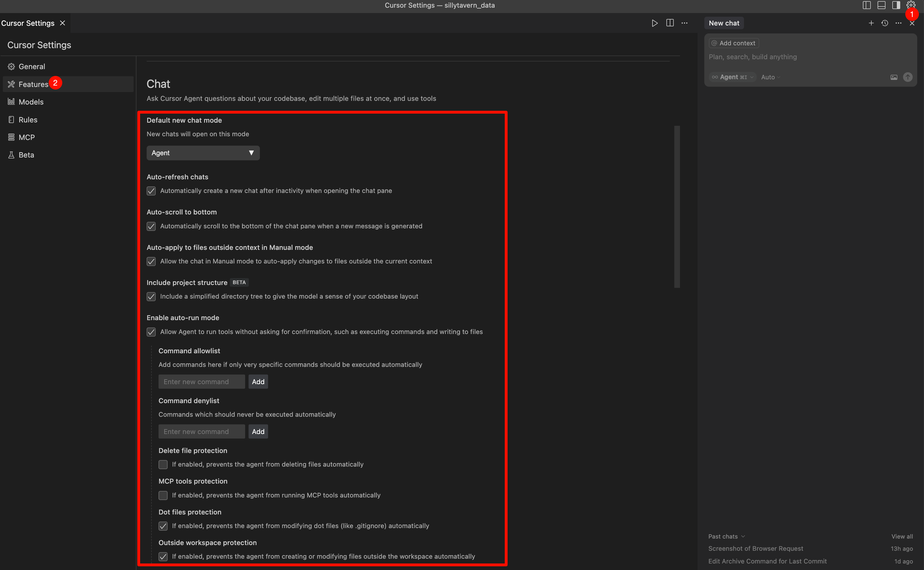This screenshot has width=924, height=570.
Task: Toggle the secondary sidebar layout icon
Action: 896,5
